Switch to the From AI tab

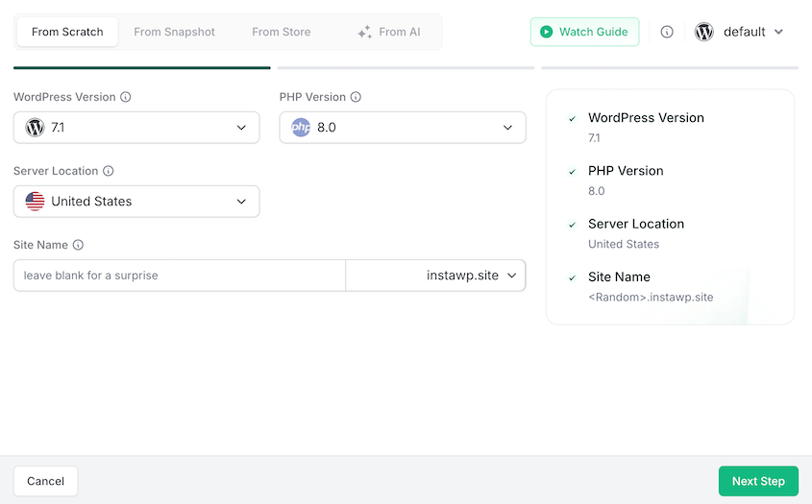[389, 32]
